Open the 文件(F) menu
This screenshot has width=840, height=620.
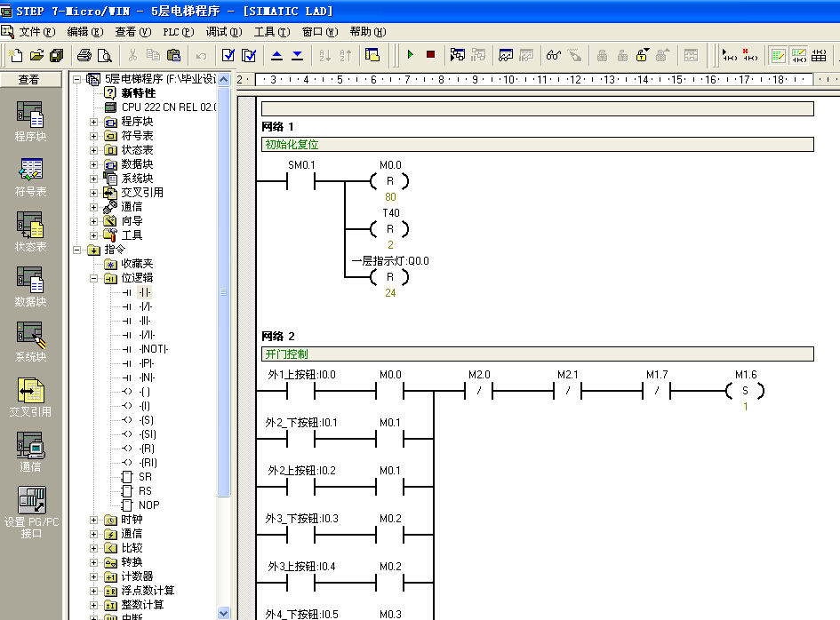point(37,32)
